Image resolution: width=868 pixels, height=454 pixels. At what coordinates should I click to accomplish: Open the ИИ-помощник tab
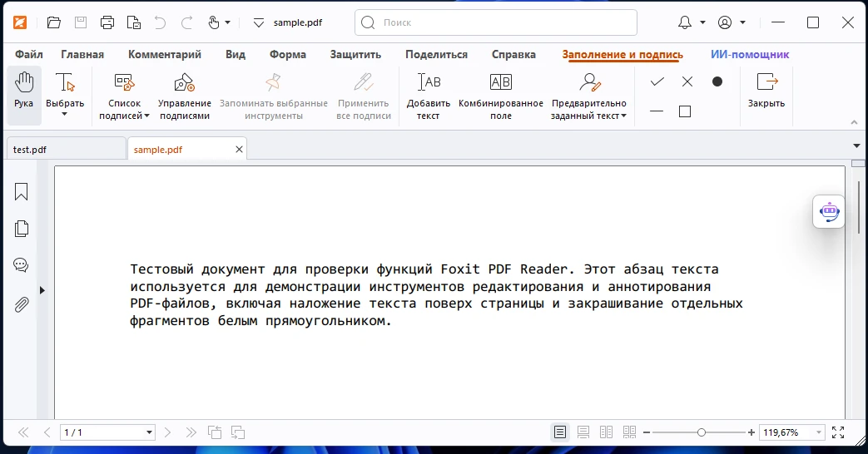coord(750,54)
